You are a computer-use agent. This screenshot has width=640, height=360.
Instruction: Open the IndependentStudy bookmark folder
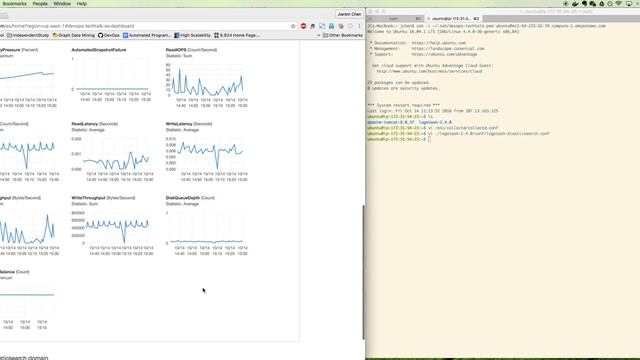(28, 36)
